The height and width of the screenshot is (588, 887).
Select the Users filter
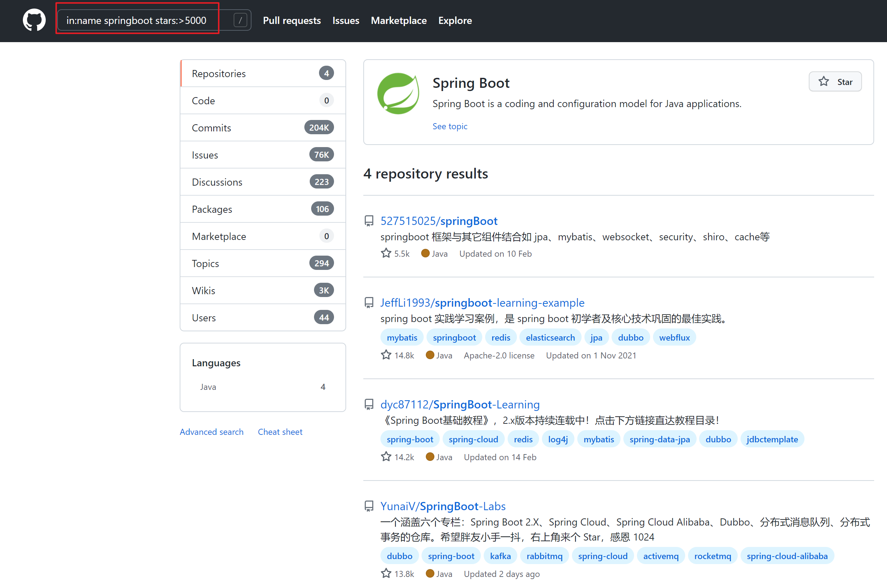pos(204,317)
